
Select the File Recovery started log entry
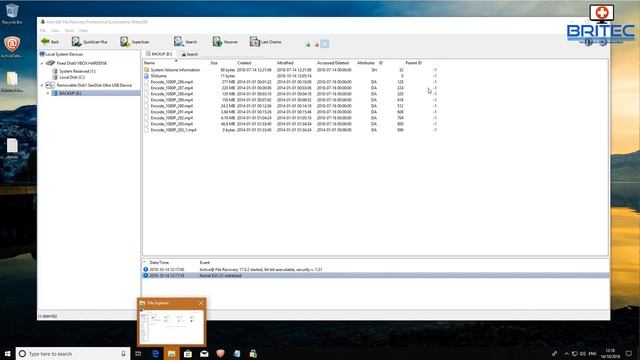tap(376, 269)
